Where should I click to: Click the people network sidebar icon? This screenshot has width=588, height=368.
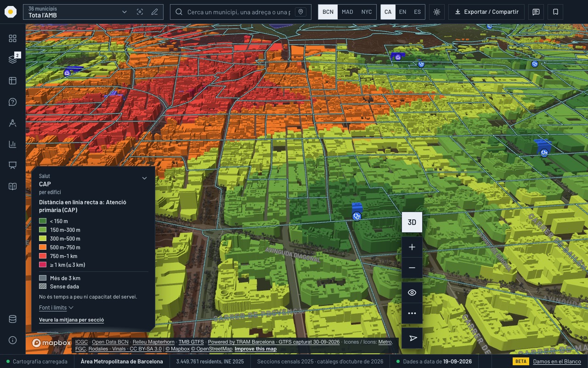tap(12, 123)
